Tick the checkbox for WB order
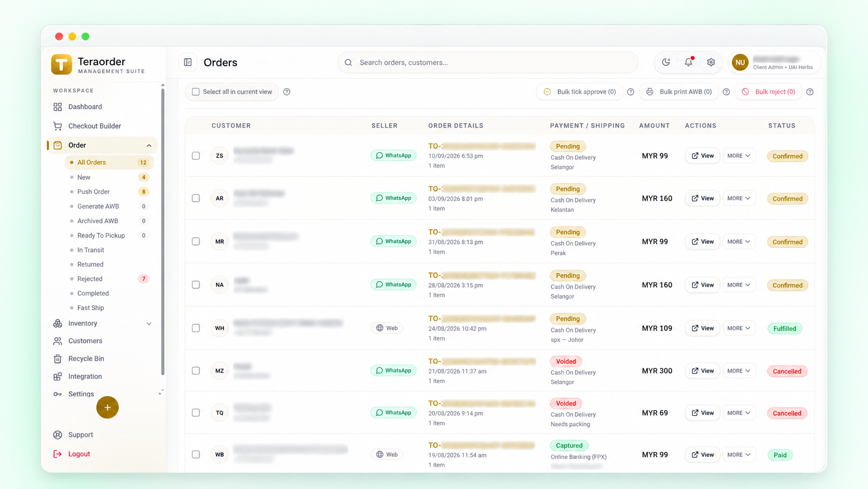 click(196, 454)
